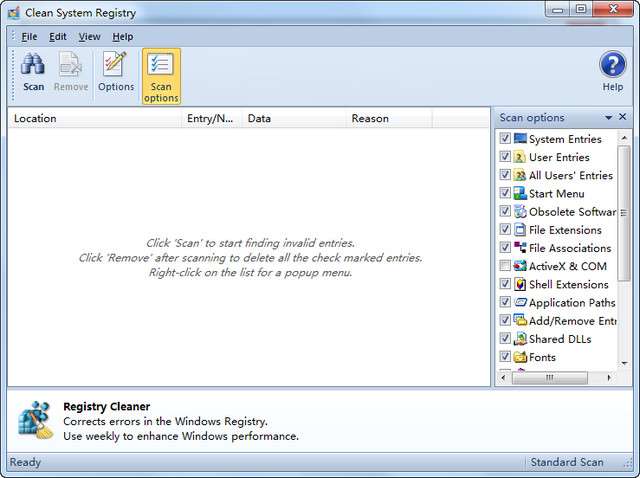Viewport: 640px width, 478px height.
Task: Uncheck User Entries checkbox
Action: (505, 157)
